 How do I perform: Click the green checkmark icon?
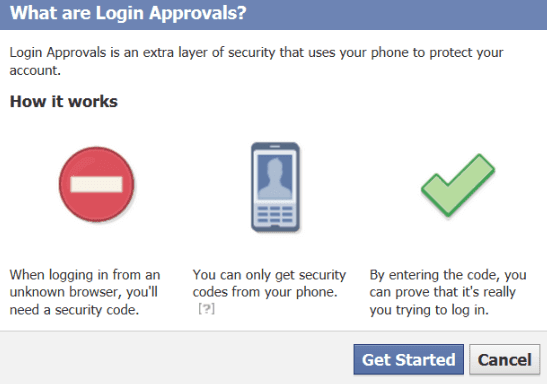(x=458, y=185)
